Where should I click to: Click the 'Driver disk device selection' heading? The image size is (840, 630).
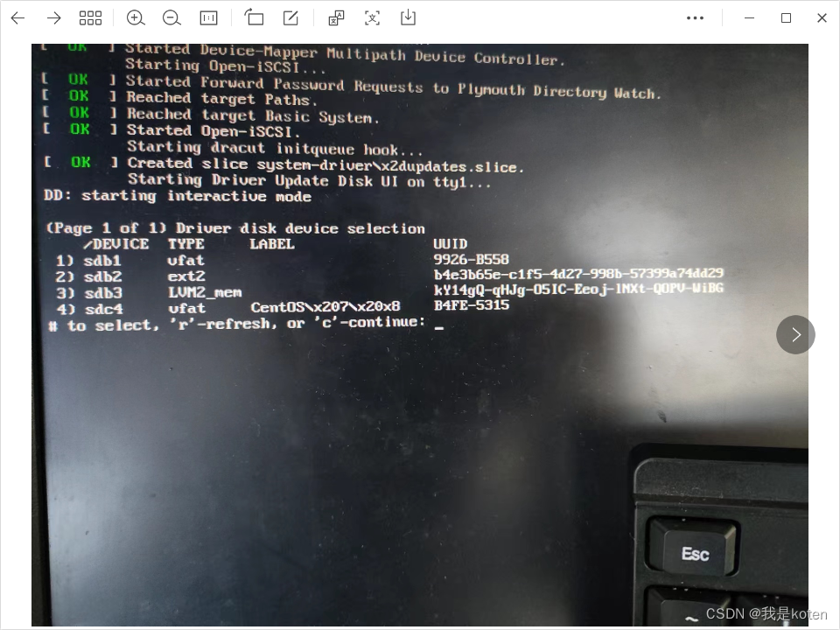pyautogui.click(x=300, y=228)
